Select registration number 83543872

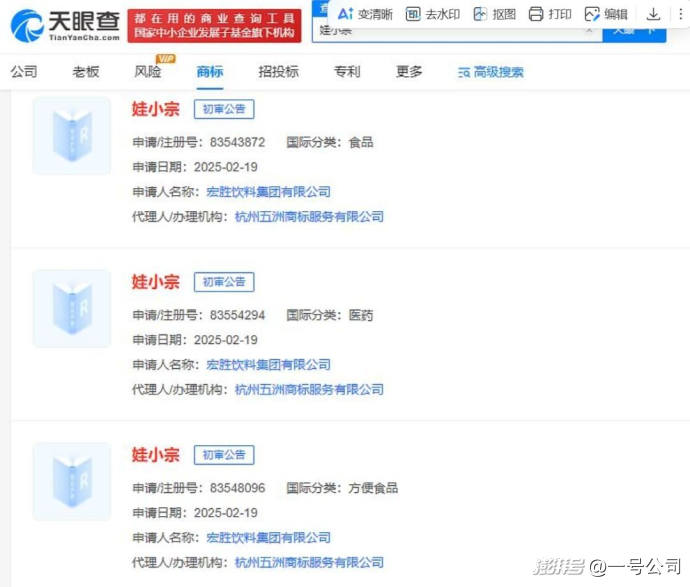coord(238,143)
